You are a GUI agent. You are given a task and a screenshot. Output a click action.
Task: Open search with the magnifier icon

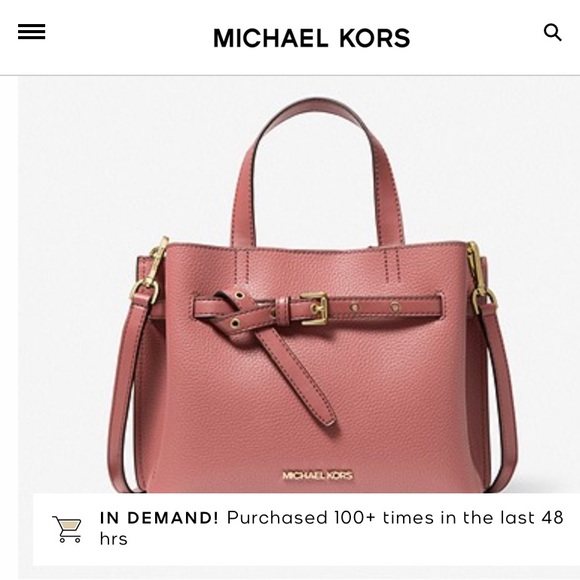pos(553,33)
